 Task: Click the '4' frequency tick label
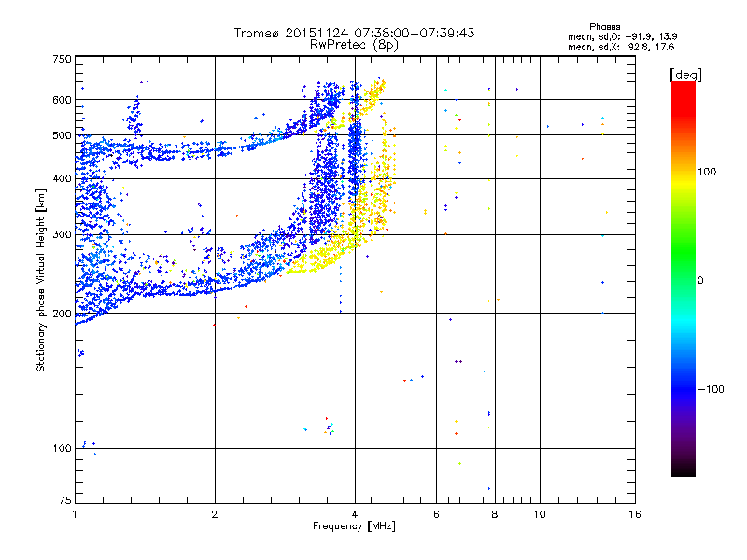tap(355, 514)
